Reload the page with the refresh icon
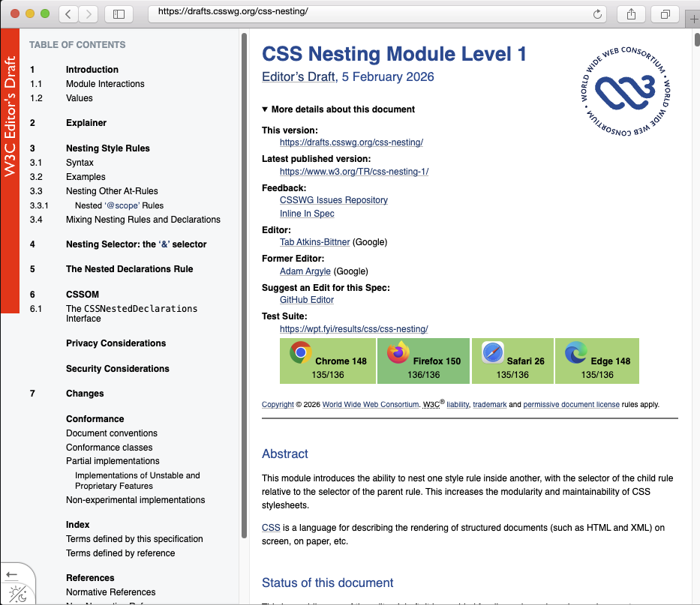Viewport: 700px width, 605px height. pos(597,14)
